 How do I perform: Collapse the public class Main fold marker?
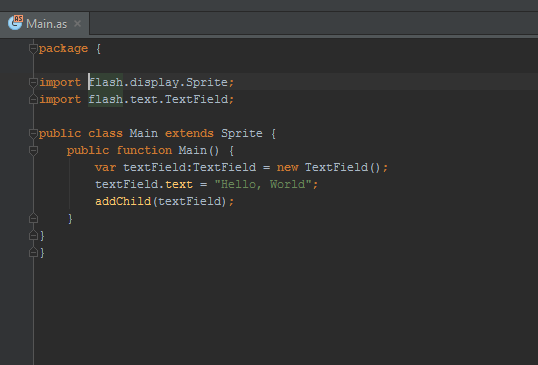coord(33,133)
